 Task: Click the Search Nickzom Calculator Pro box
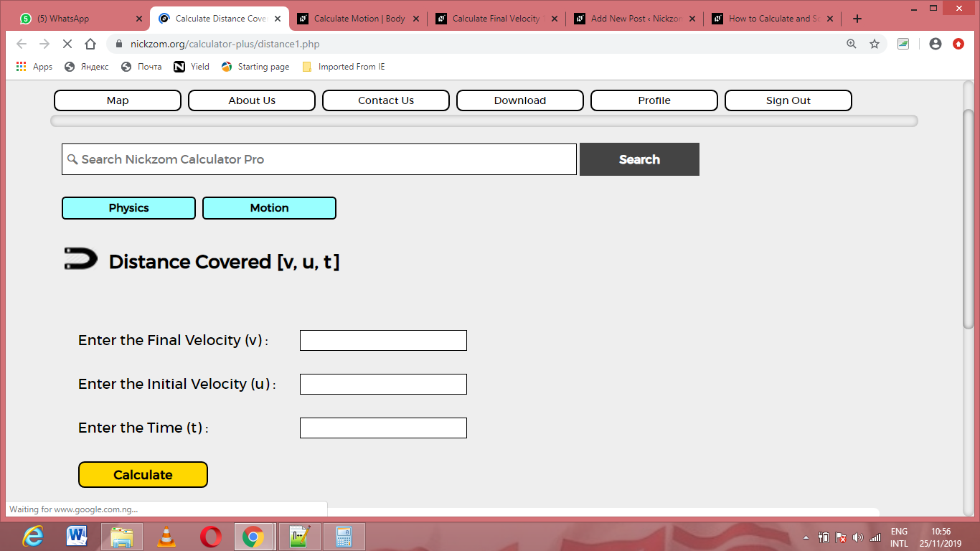point(319,159)
